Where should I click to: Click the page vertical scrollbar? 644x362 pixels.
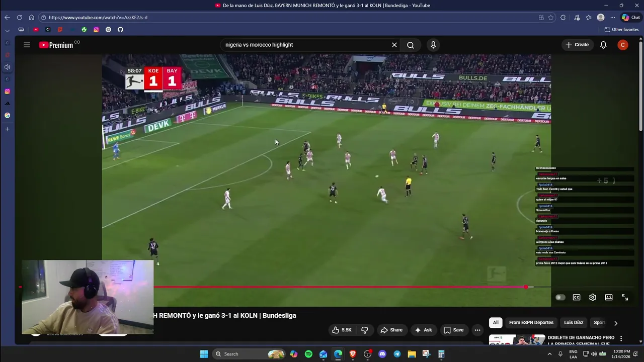click(x=640, y=85)
